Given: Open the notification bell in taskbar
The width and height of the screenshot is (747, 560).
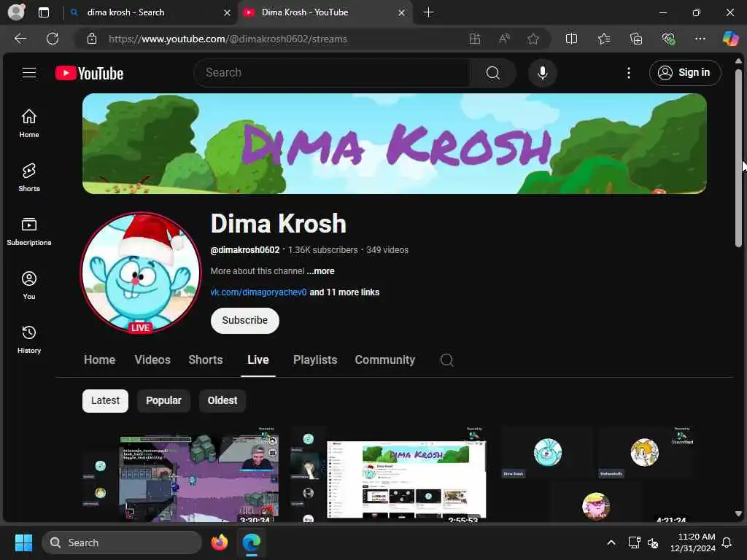Looking at the screenshot, I should tap(727, 542).
